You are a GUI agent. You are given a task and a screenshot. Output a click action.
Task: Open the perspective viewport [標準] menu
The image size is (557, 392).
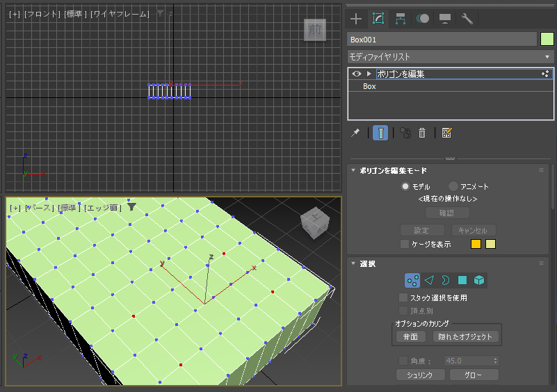(70, 208)
